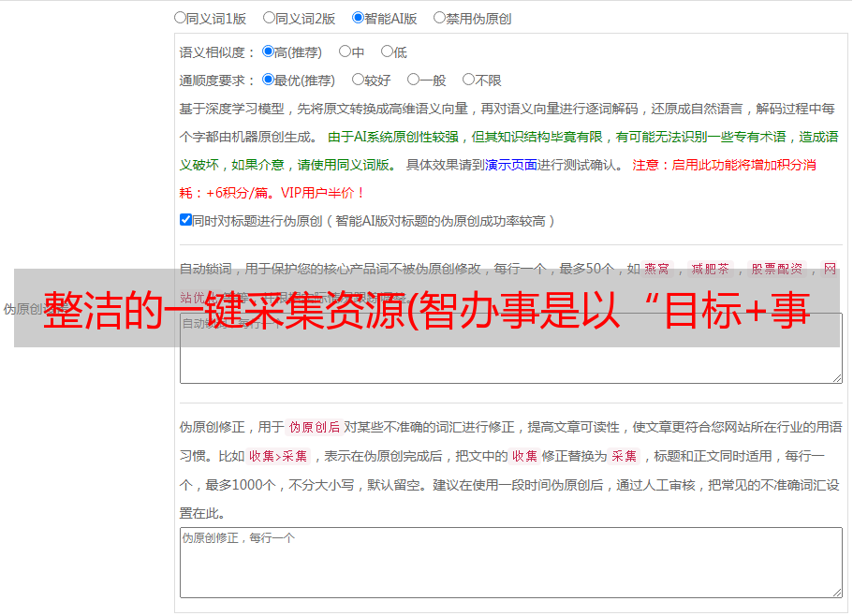Click the 燕窝 example tag
Screen dimensions: 853x616
pyautogui.click(x=657, y=269)
